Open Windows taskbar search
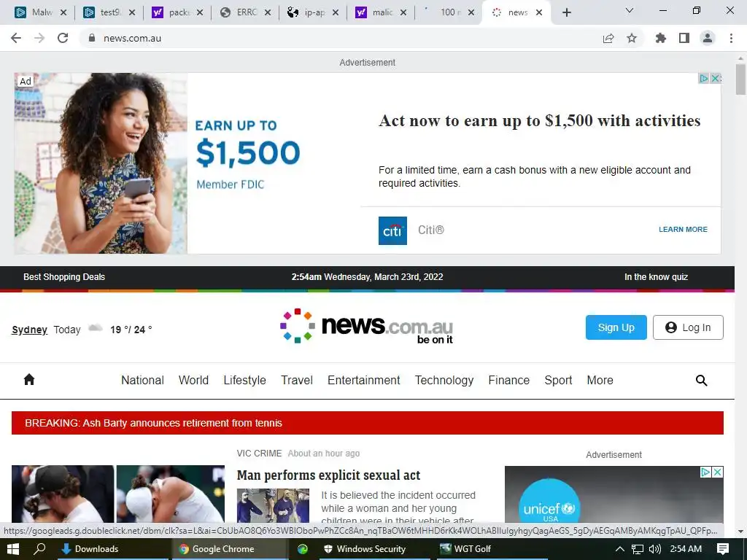Image resolution: width=747 pixels, height=560 pixels. 39,549
